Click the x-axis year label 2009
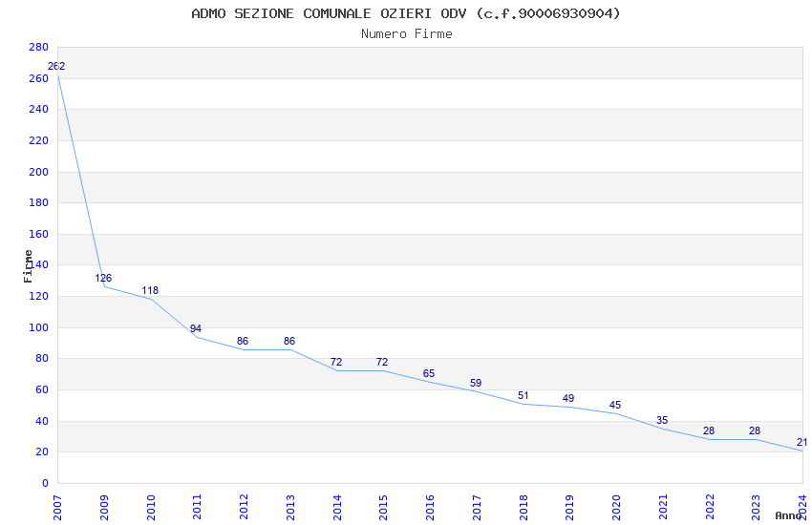812x525 pixels. pyautogui.click(x=104, y=508)
